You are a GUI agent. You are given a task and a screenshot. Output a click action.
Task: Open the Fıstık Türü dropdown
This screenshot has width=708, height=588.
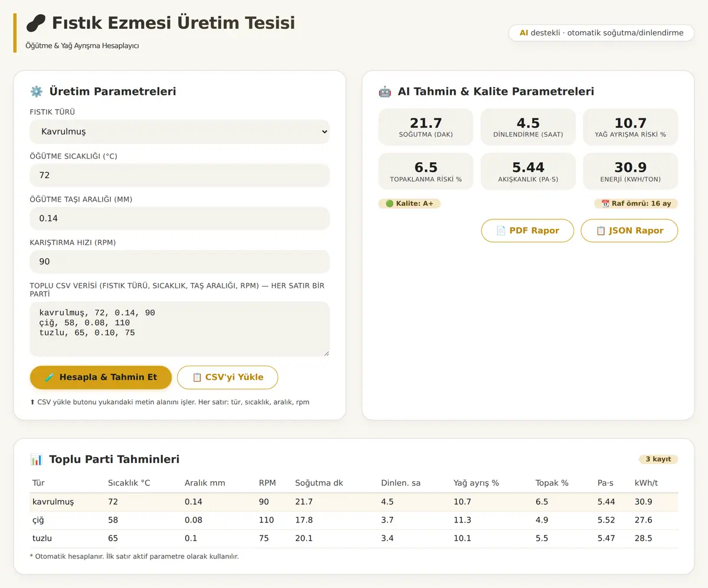(x=179, y=132)
